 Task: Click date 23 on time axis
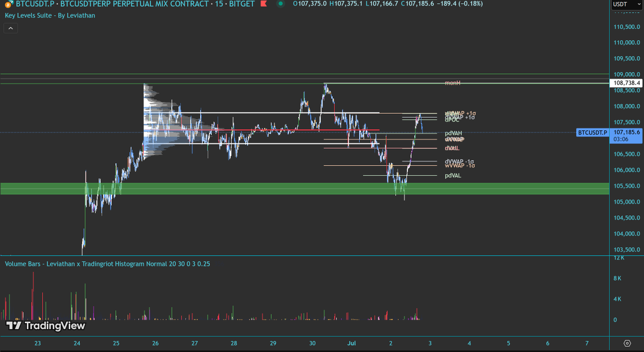[x=38, y=343]
